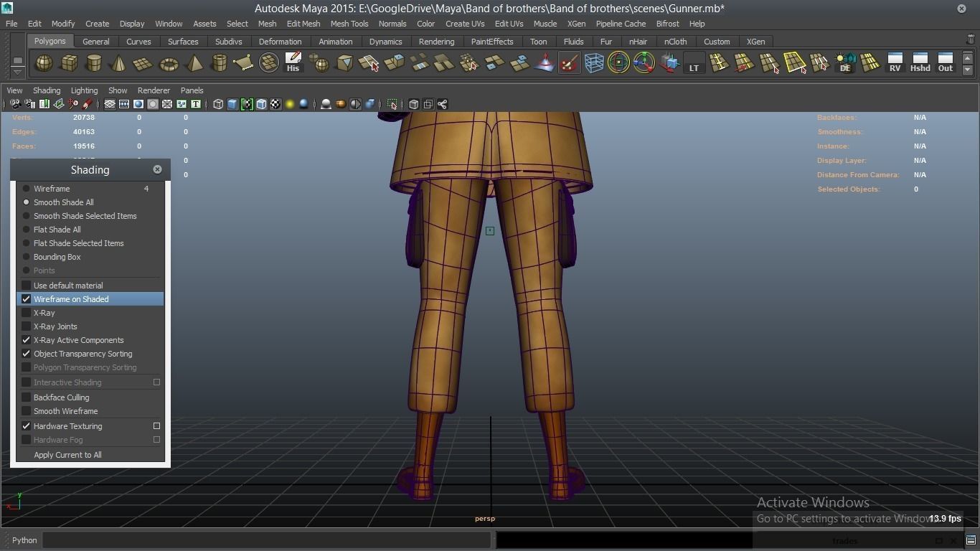Click the DE shelf icon
This screenshot has width=980, height=551.
click(x=845, y=63)
